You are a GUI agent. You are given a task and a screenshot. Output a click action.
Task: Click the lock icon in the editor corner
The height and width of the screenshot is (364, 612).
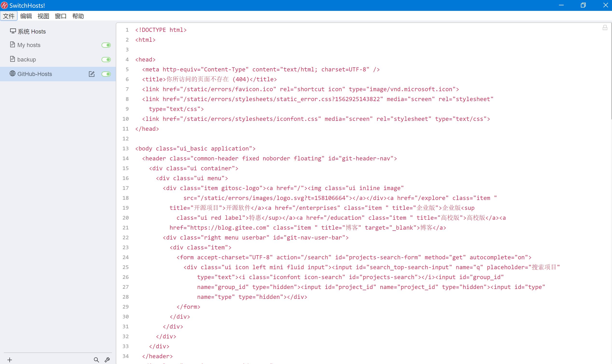pyautogui.click(x=605, y=27)
